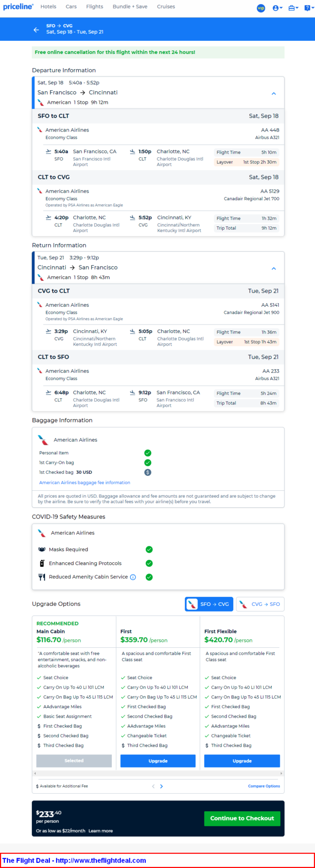This screenshot has height=868, width=315.
Task: Click Changeable Ticket under First column
Action: pyautogui.click(x=147, y=736)
